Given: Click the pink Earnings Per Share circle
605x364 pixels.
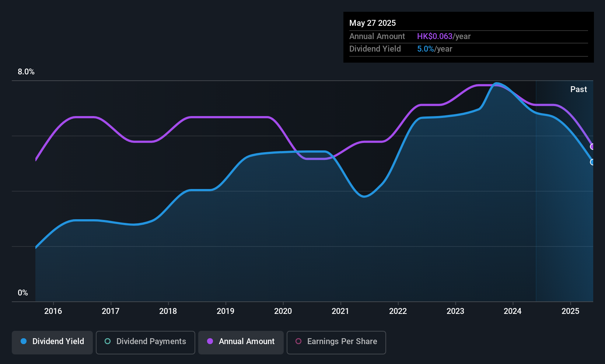Looking at the screenshot, I should click(x=298, y=341).
